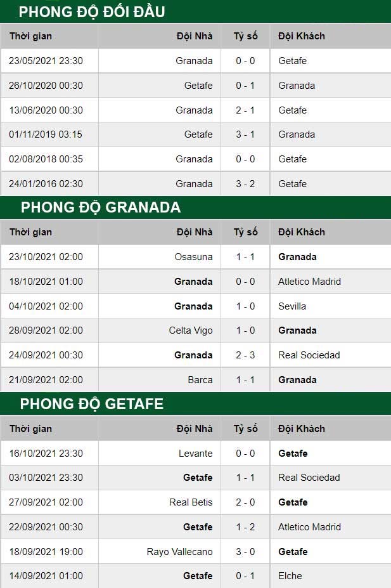Click the Tỷ số column header in Getafe table
This screenshot has width=391, height=588.
(x=246, y=429)
